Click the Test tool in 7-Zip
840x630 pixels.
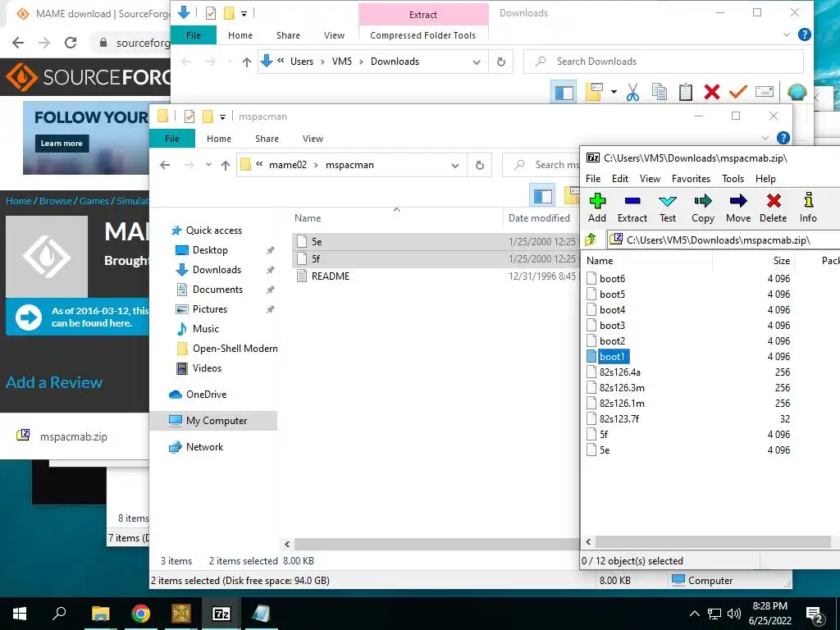[x=668, y=208]
